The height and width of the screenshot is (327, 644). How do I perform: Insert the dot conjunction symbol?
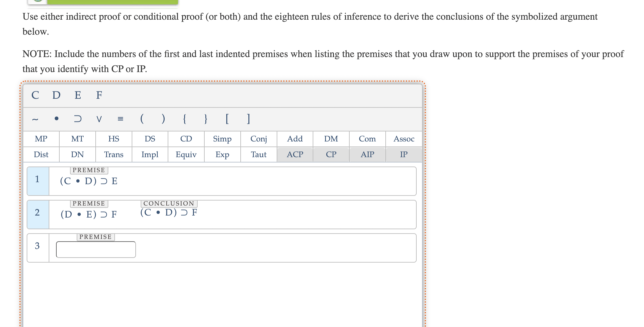56,119
